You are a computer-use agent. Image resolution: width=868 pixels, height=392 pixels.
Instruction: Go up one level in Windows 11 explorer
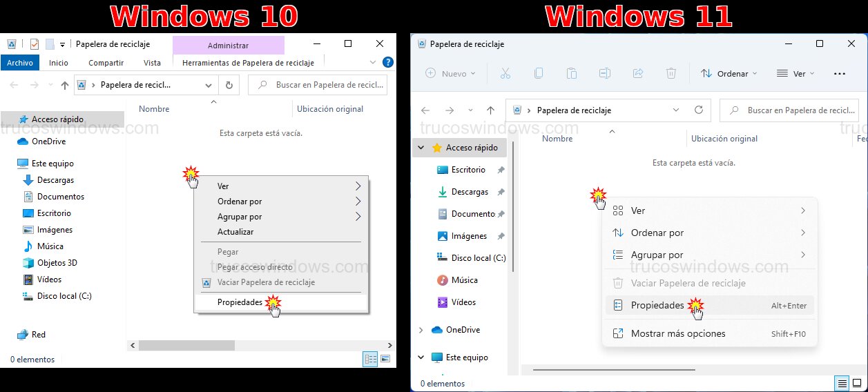point(490,110)
